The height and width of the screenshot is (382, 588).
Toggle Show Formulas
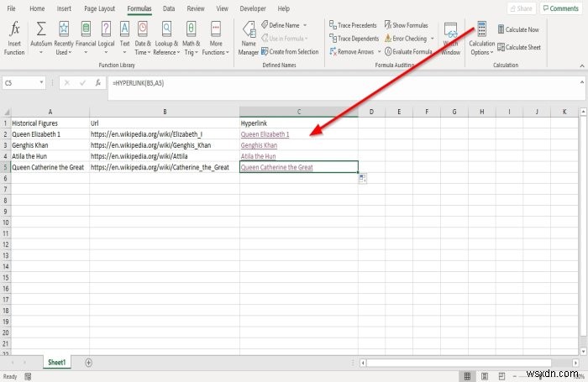[x=406, y=25]
